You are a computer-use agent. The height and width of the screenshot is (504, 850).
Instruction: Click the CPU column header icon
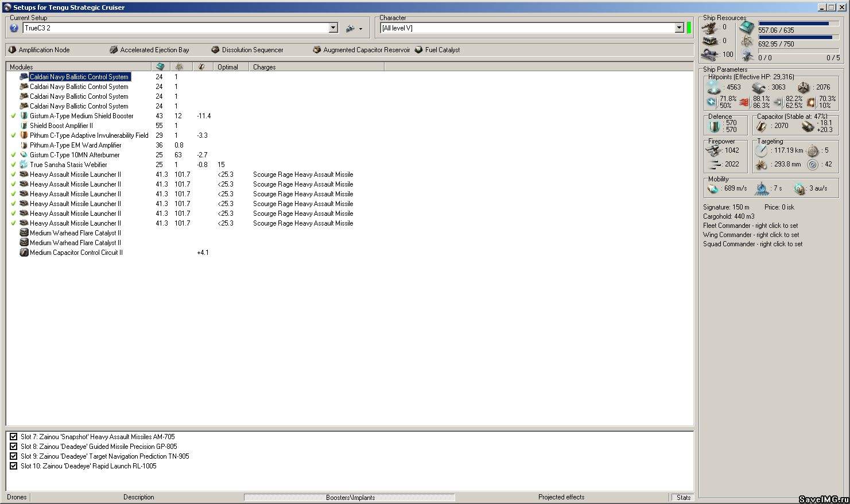160,67
